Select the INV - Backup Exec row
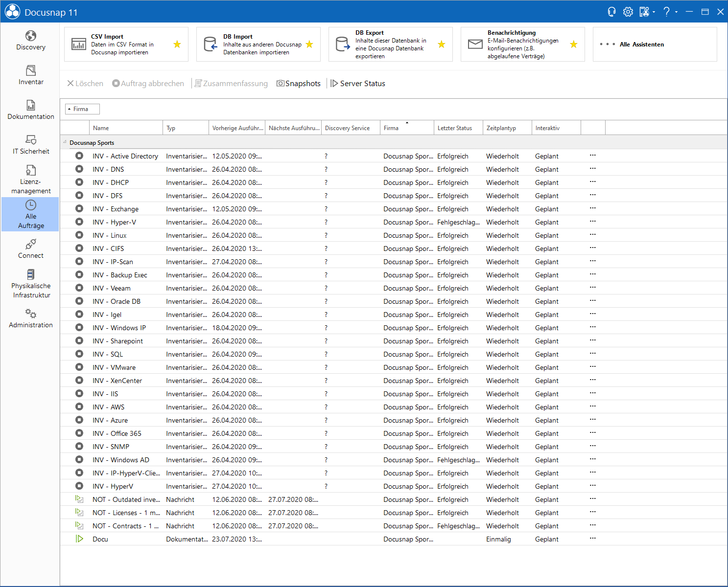The width and height of the screenshot is (728, 587). [x=394, y=275]
